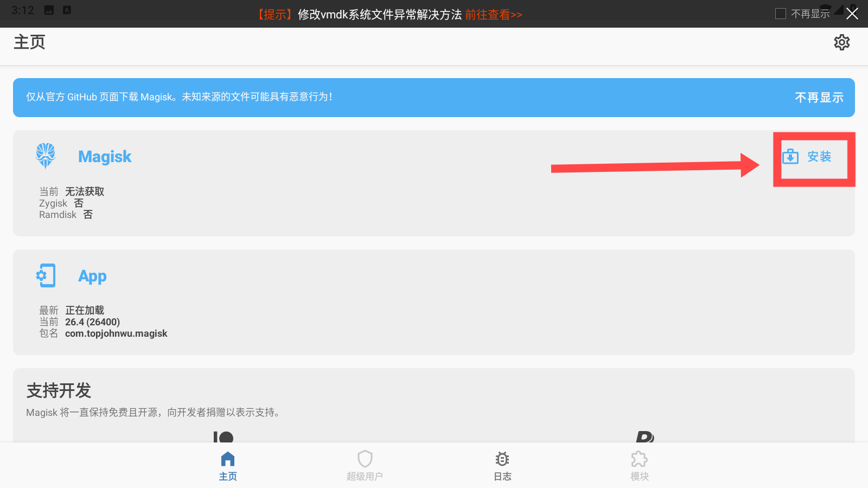Dismiss the GitHub warning via 不再显示
The height and width of the screenshot is (488, 868).
point(819,98)
